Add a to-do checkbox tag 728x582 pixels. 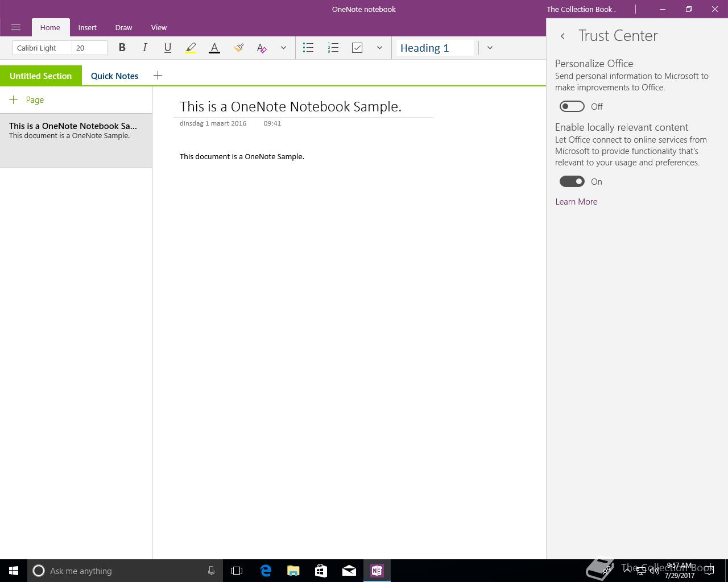(357, 48)
